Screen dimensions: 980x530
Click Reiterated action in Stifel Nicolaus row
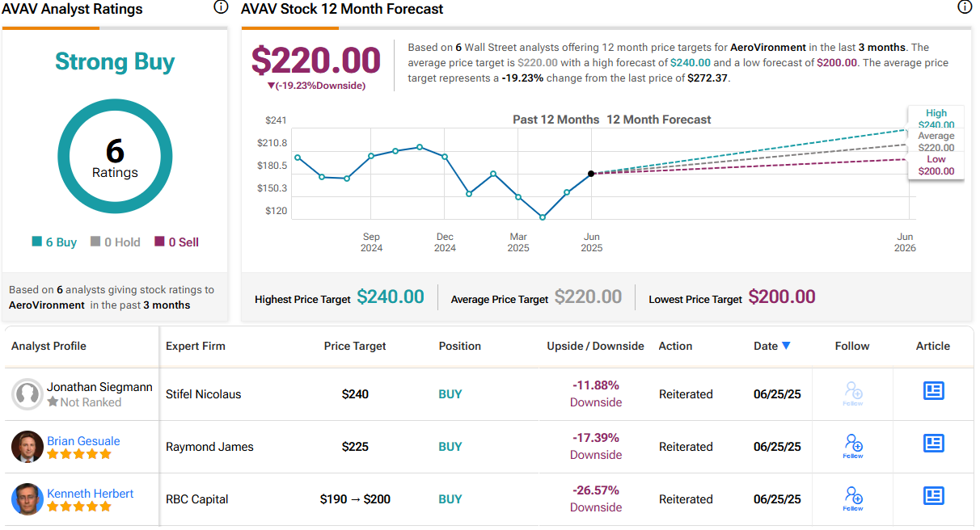[x=686, y=394]
